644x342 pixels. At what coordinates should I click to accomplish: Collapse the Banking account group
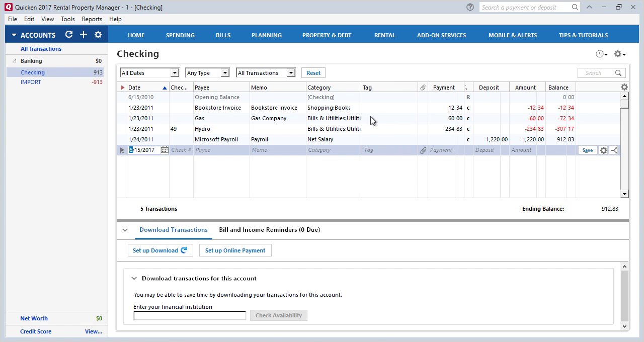click(15, 61)
